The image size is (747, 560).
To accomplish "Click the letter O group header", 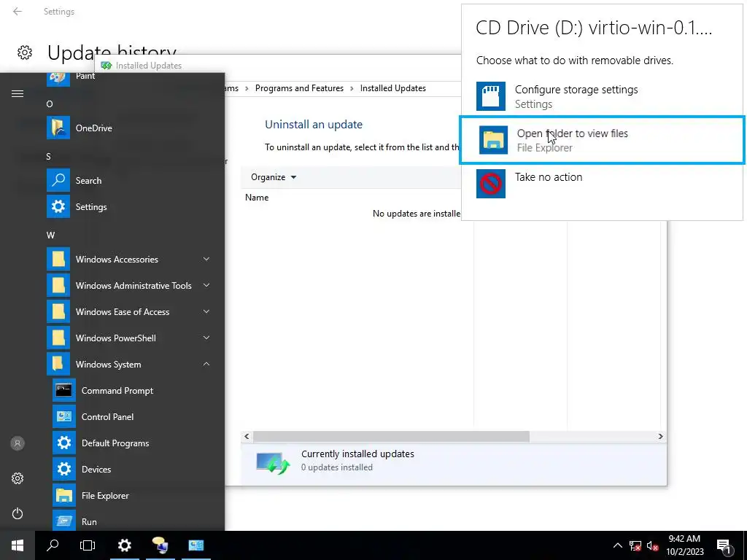I will pyautogui.click(x=50, y=104).
